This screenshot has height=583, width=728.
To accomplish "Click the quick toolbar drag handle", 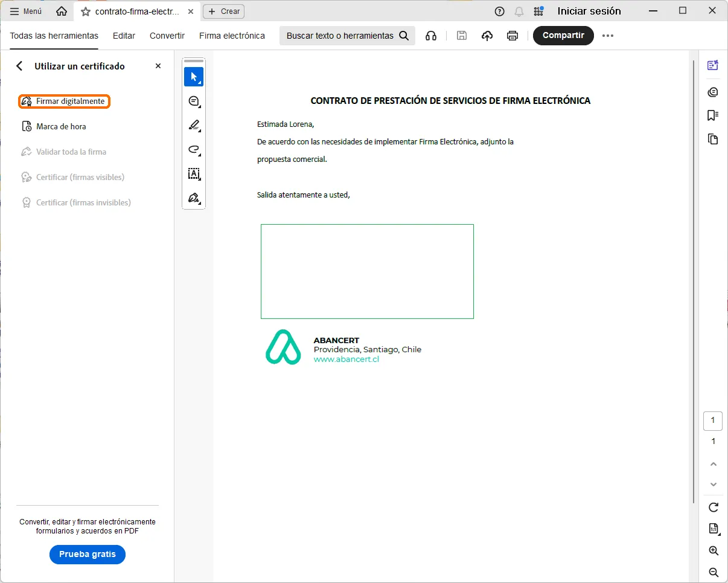I will pos(194,61).
